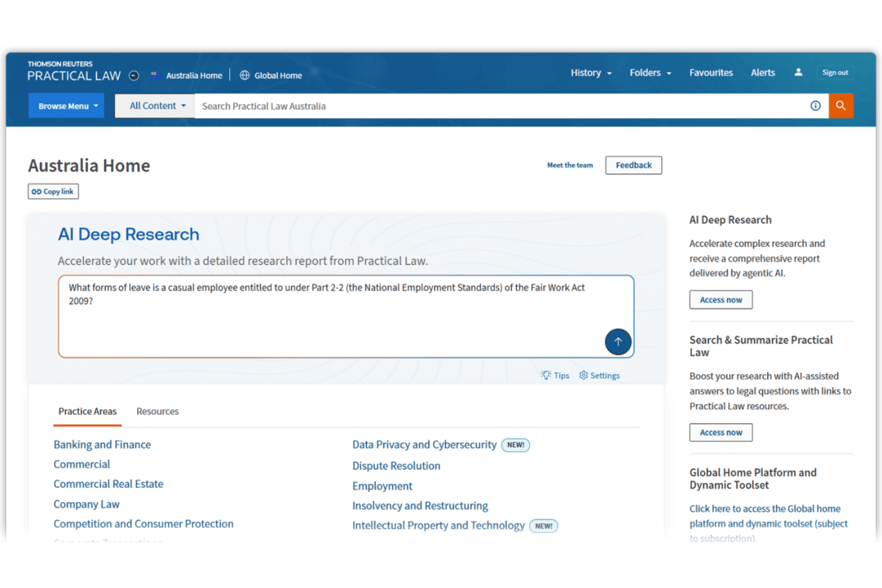Open Banking and Finance practice area
Image resolution: width=882 pixels, height=588 pixels.
point(102,444)
